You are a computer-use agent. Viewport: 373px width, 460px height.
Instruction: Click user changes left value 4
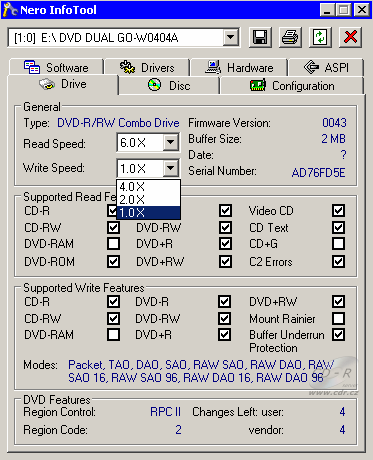(x=342, y=412)
